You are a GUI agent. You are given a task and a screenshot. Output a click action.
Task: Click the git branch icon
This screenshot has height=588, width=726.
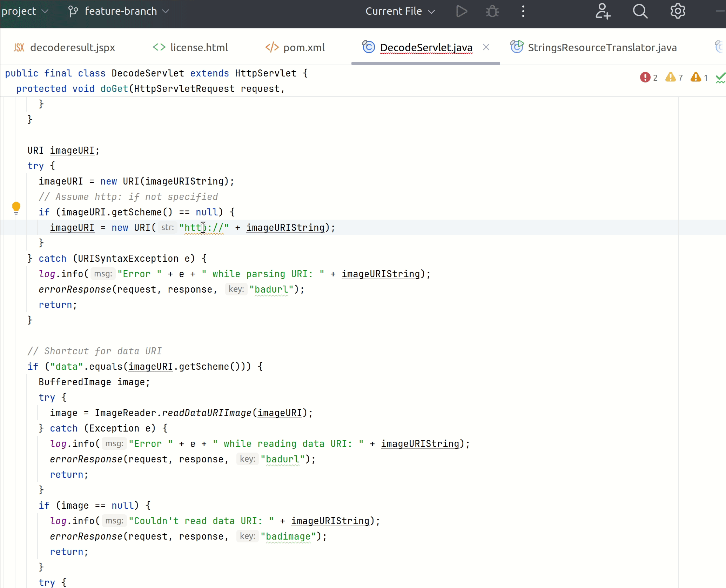(x=73, y=11)
